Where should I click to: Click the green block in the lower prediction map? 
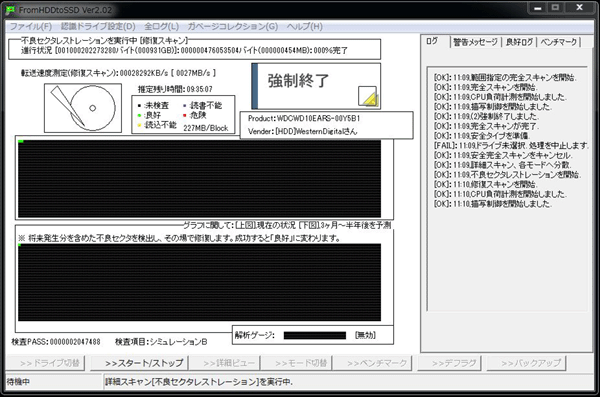click(x=19, y=245)
